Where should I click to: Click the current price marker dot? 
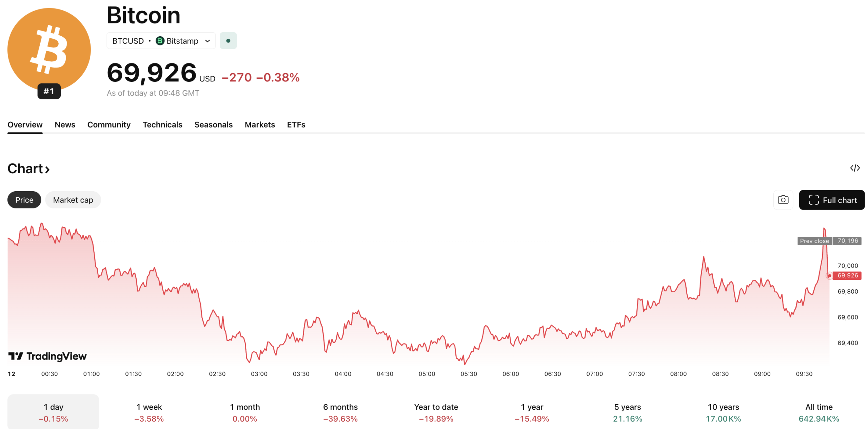(x=829, y=275)
